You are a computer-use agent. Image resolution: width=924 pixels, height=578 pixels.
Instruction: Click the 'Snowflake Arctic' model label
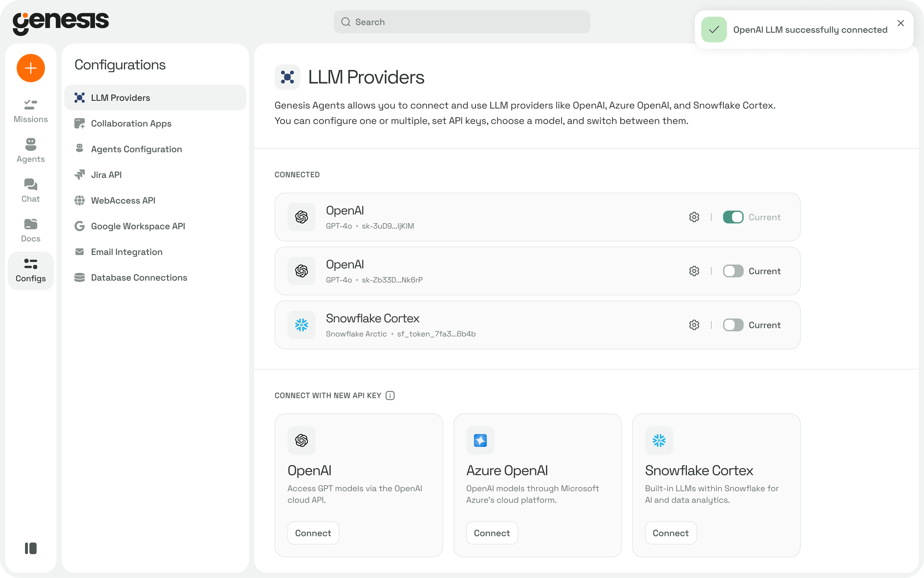356,334
